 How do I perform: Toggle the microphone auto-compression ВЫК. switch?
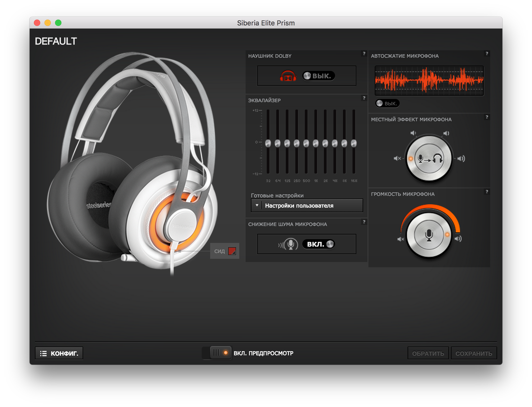click(387, 103)
